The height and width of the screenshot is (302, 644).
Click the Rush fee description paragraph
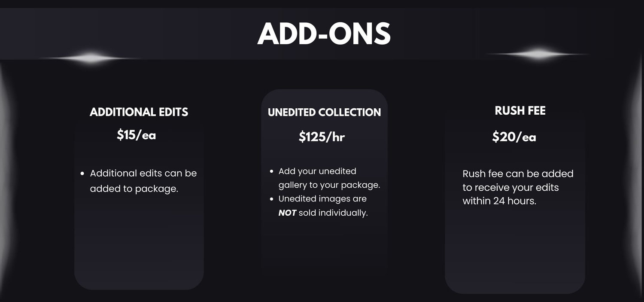coord(517,187)
